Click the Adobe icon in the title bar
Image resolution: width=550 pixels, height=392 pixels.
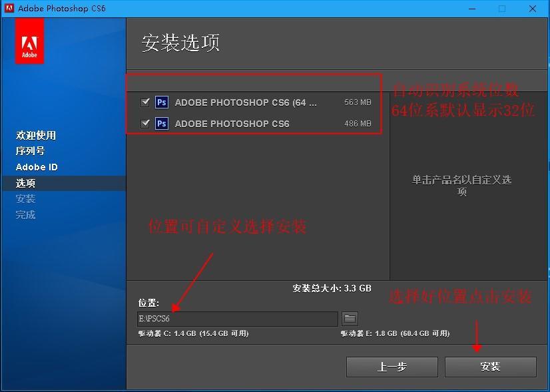9,8
